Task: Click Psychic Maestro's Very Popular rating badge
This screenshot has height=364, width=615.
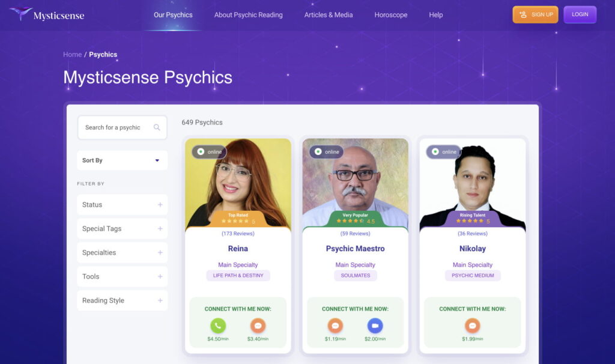Action: point(356,219)
